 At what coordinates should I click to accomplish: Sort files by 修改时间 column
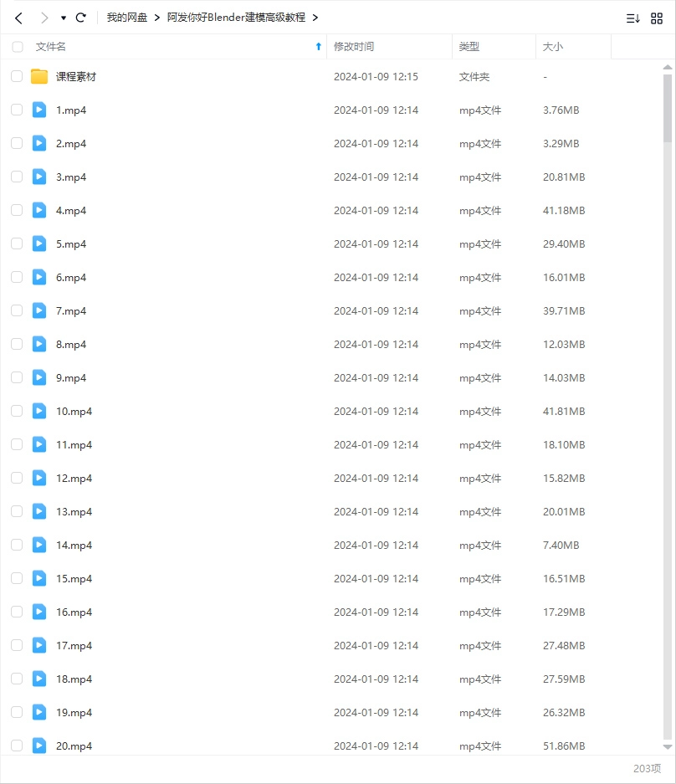354,47
